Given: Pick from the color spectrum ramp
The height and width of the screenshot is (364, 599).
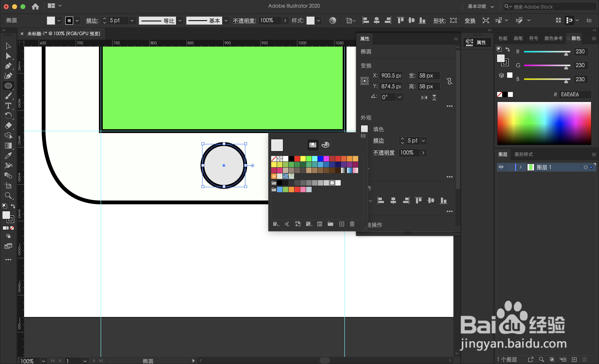Looking at the screenshot, I should (x=544, y=123).
